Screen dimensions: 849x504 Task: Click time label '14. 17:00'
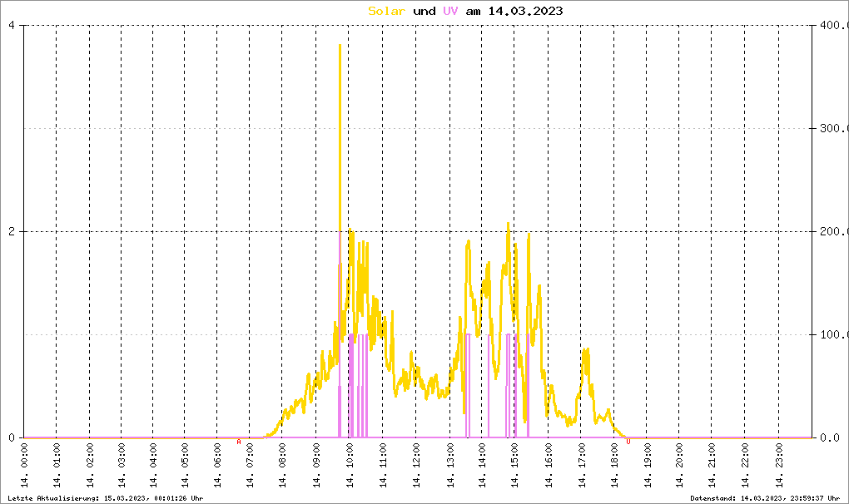point(582,466)
